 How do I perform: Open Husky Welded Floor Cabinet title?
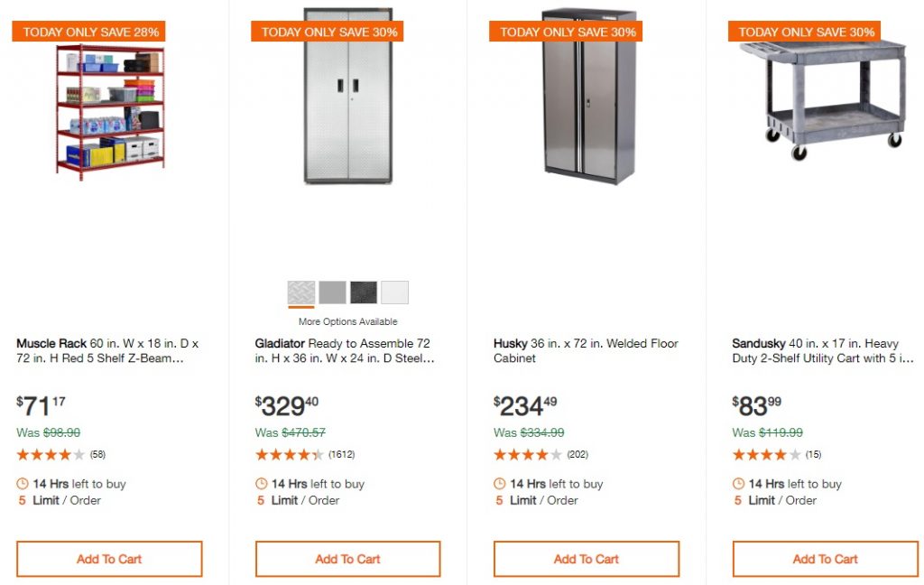click(586, 351)
